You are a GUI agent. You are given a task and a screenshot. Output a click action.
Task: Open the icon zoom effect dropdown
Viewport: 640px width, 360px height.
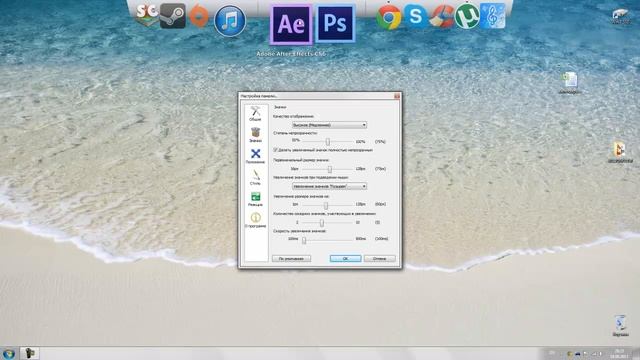[x=329, y=186]
